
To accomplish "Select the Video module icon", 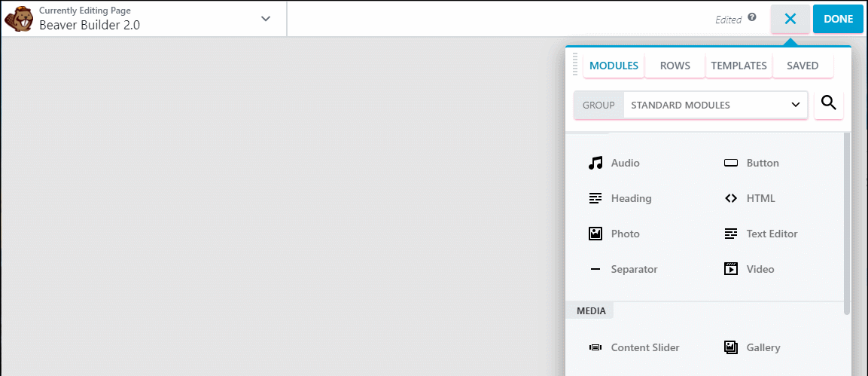I will (x=730, y=269).
